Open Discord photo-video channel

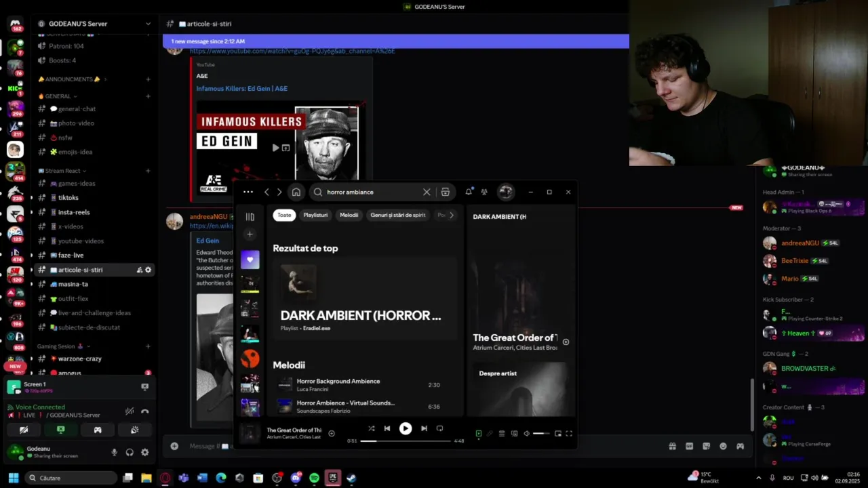pyautogui.click(x=76, y=123)
